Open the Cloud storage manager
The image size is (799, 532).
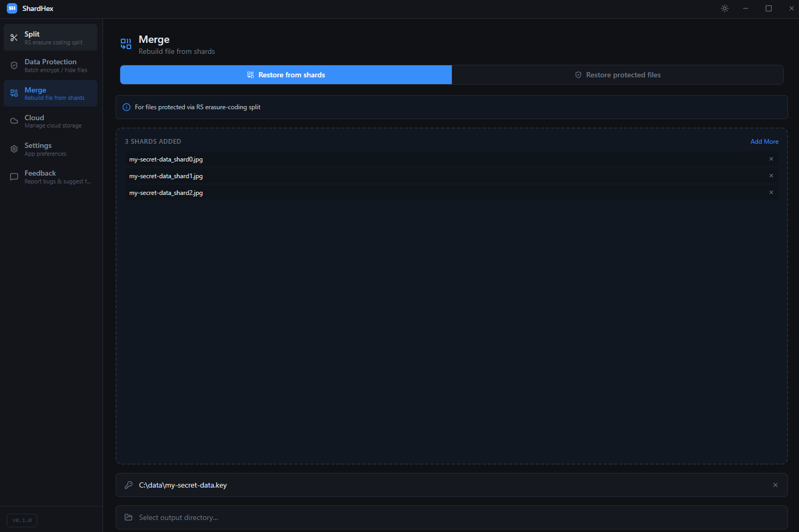50,121
